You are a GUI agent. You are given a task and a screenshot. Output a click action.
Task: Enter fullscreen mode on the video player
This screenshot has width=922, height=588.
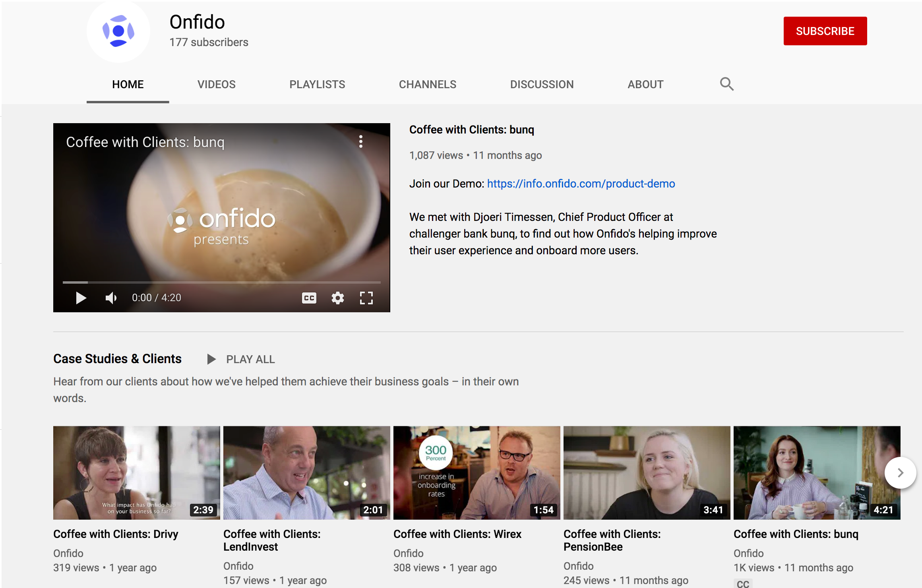pos(366,298)
